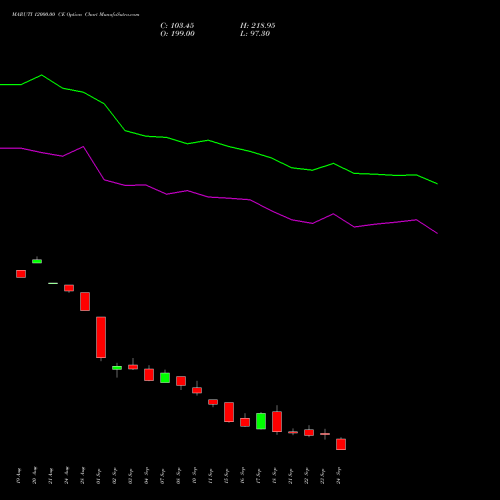The image size is (500, 500).
Task: Click the last red candle above 24 Sep
Action: (x=341, y=444)
